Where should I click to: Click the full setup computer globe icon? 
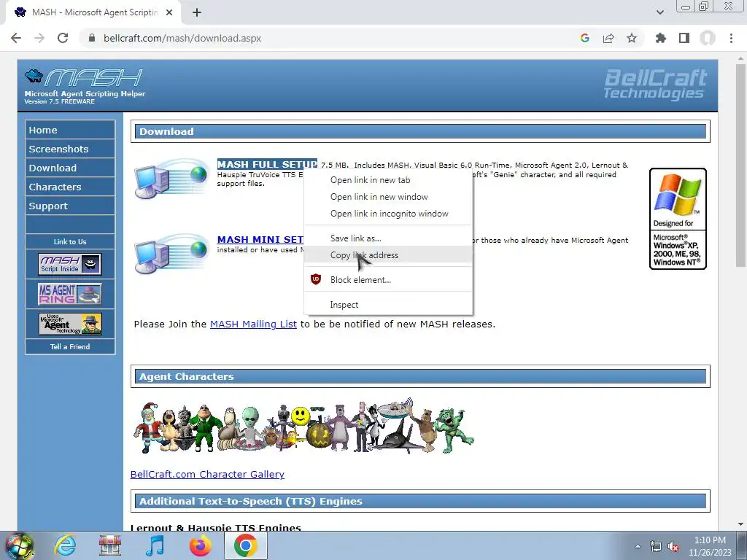[x=171, y=178]
